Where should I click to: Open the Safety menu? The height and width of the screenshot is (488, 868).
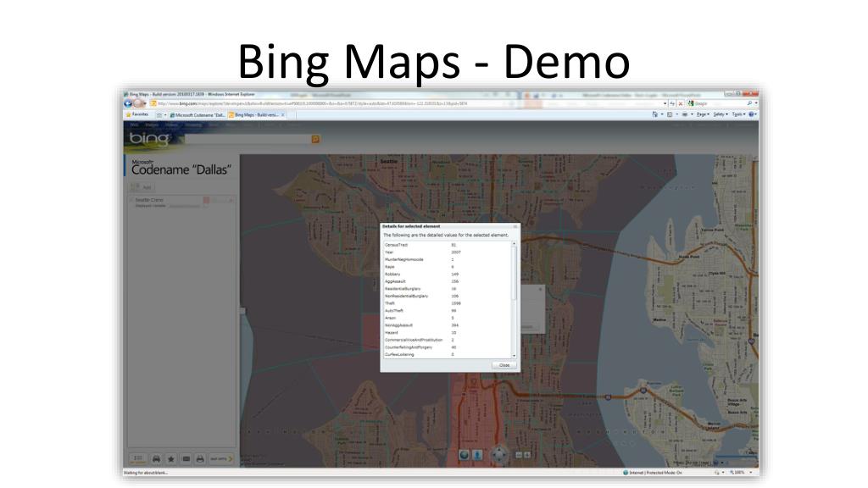pyautogui.click(x=720, y=114)
